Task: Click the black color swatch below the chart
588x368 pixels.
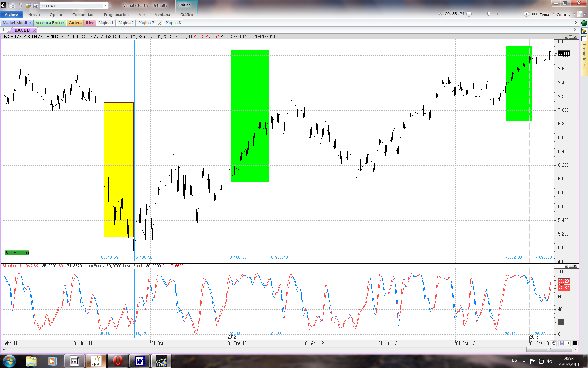Action: click(575, 343)
